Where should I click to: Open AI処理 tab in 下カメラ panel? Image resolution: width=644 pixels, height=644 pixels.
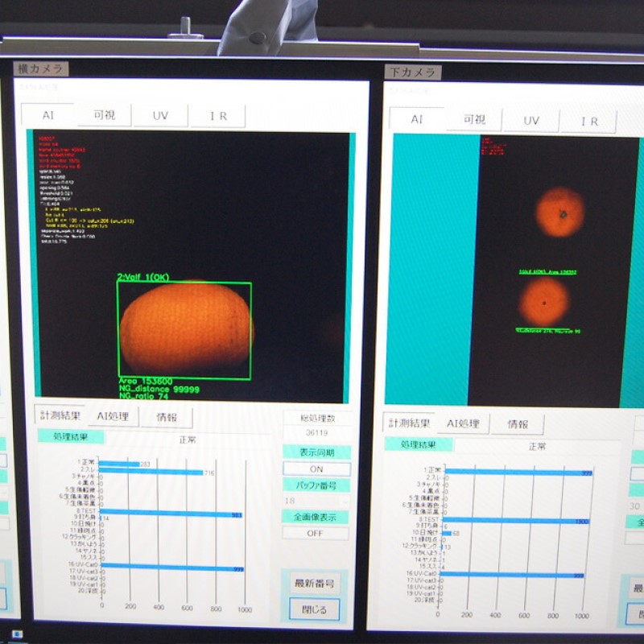tap(462, 423)
